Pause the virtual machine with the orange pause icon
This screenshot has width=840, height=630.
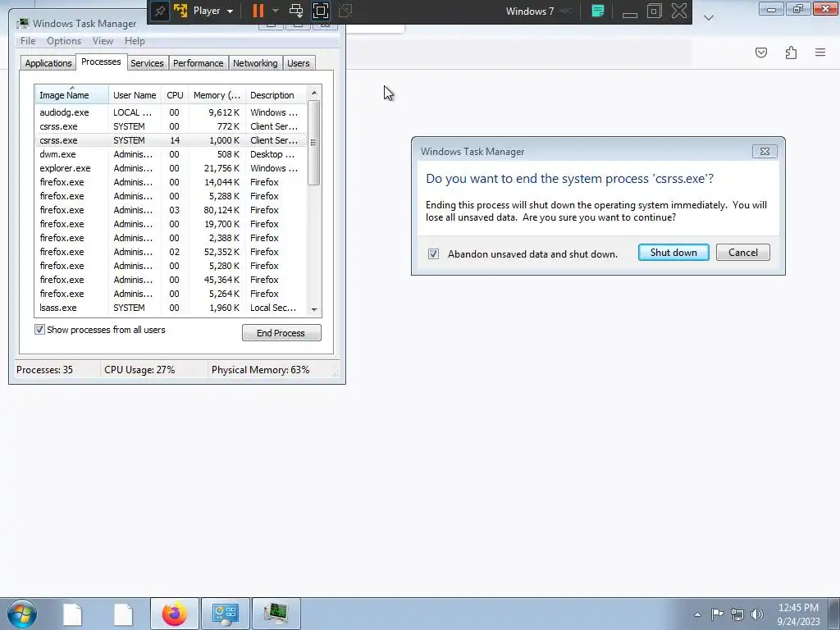[258, 11]
